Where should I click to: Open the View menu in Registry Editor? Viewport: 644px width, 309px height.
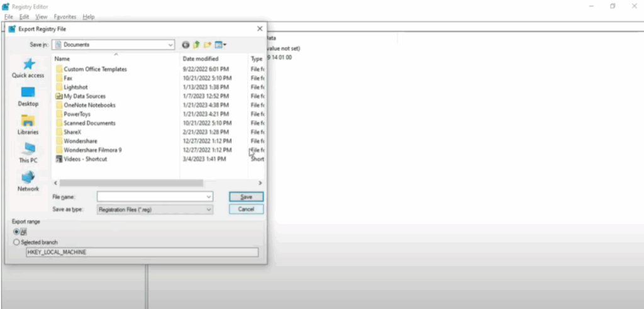coord(41,17)
